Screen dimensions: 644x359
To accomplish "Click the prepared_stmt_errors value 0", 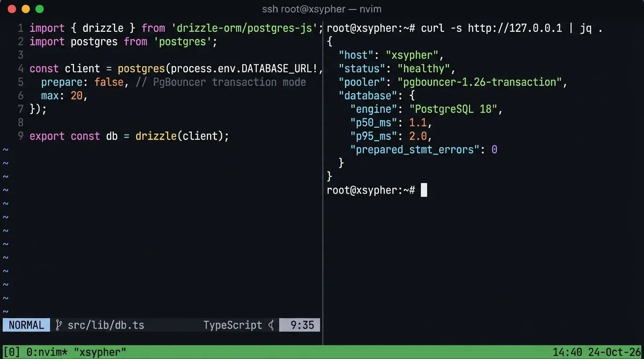I will (x=494, y=150).
